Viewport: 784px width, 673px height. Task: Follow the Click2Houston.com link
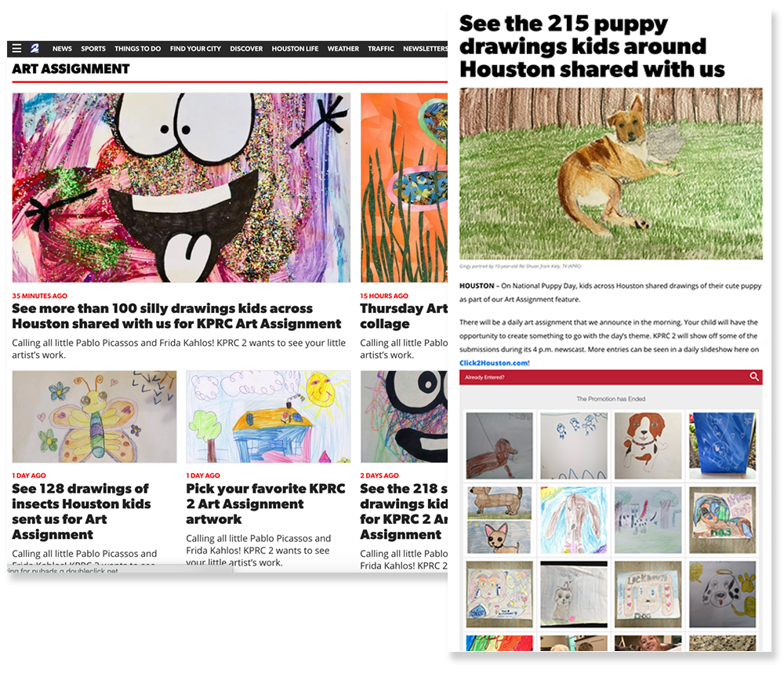tap(493, 362)
